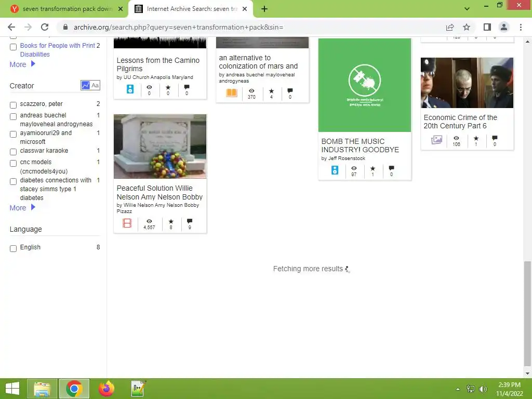The height and width of the screenshot is (399, 532).
Task: Close the Internet Archive Search tab
Action: coord(245,9)
